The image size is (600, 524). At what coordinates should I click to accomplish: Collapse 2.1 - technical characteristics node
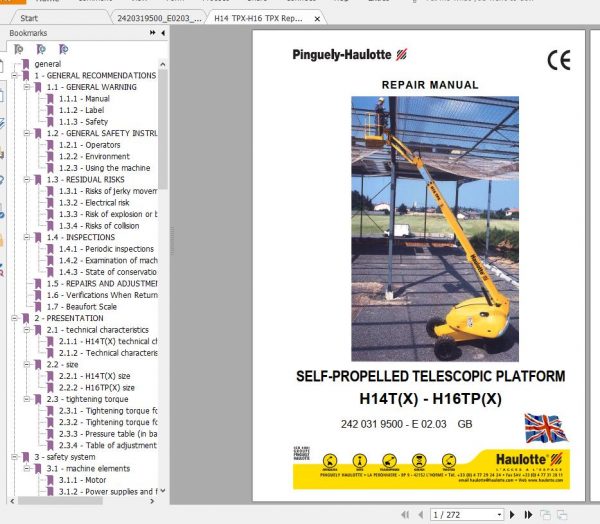tap(27, 330)
